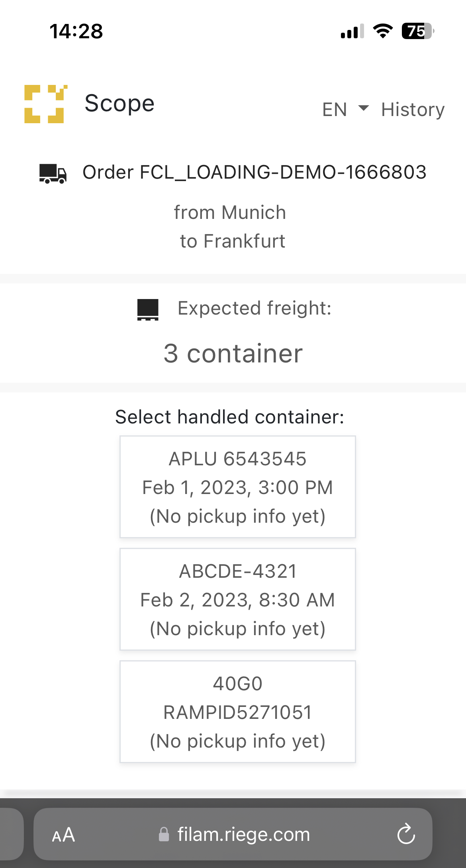Open the History page
The image size is (466, 868).
coord(413,109)
